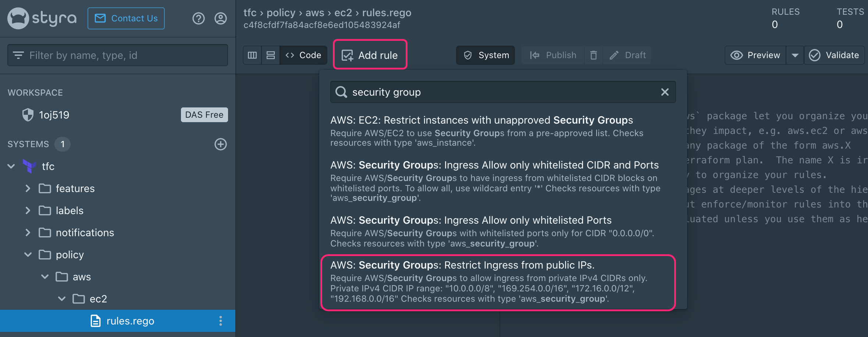Click the Add rule button
The height and width of the screenshot is (337, 868).
[x=370, y=55]
